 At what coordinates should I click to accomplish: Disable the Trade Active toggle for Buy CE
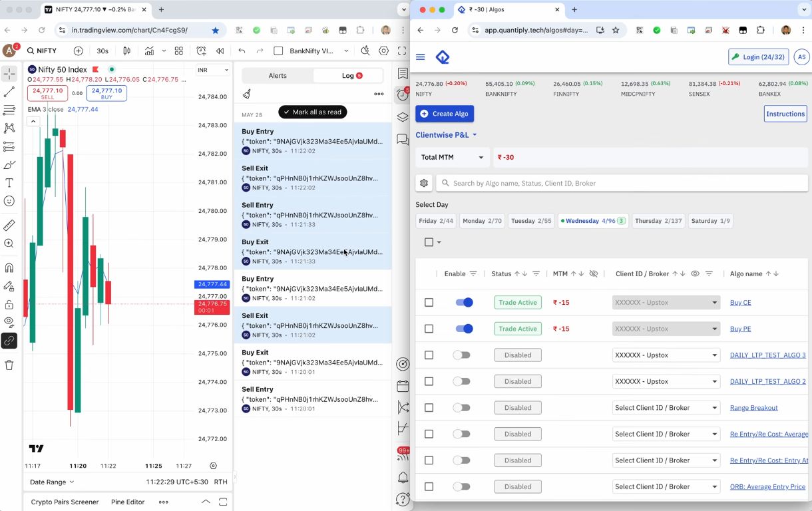click(465, 302)
